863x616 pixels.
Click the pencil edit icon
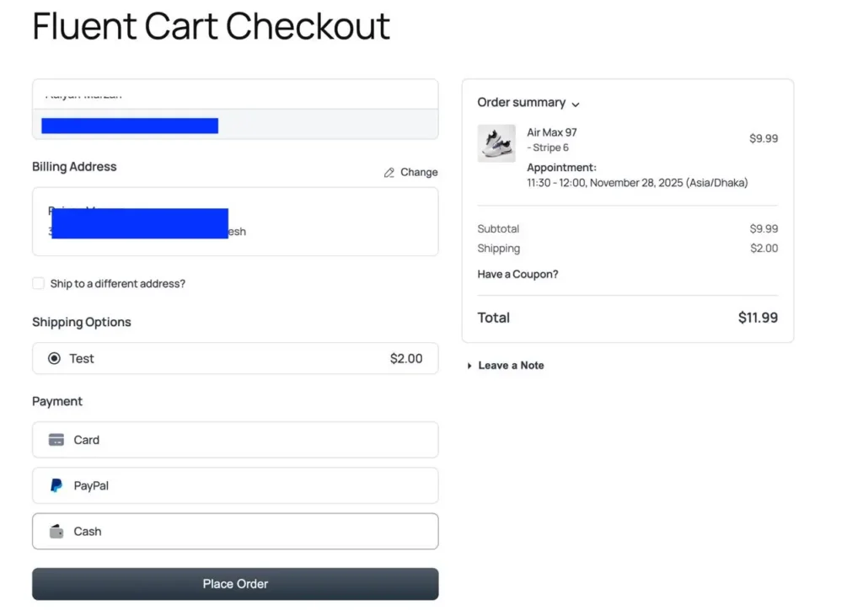389,173
